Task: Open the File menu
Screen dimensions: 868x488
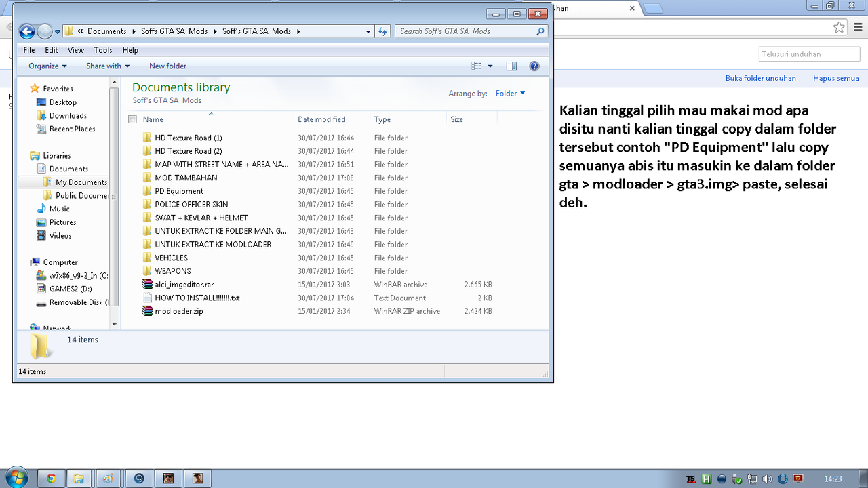Action: click(x=29, y=50)
